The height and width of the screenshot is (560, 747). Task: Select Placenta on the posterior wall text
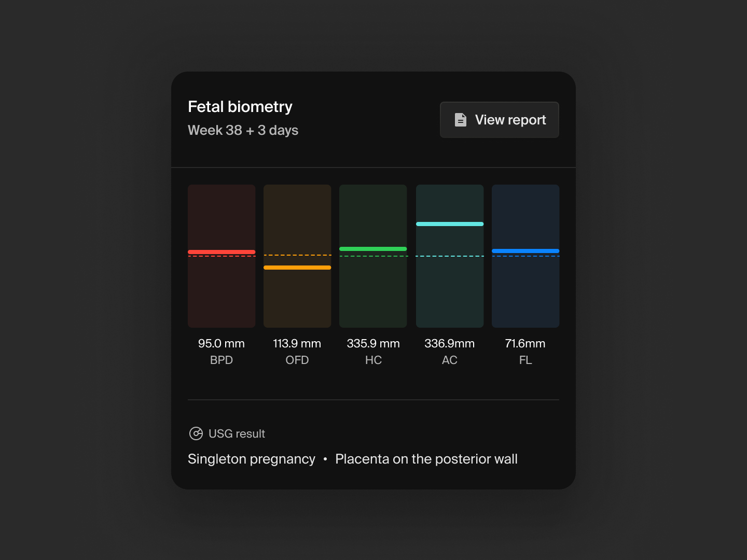(x=426, y=459)
